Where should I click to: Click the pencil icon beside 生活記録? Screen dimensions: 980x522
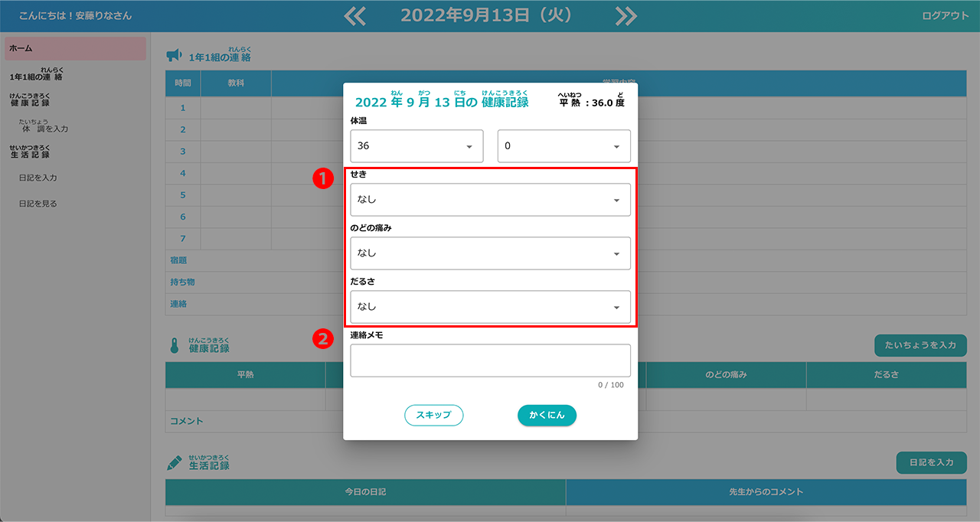pos(175,463)
